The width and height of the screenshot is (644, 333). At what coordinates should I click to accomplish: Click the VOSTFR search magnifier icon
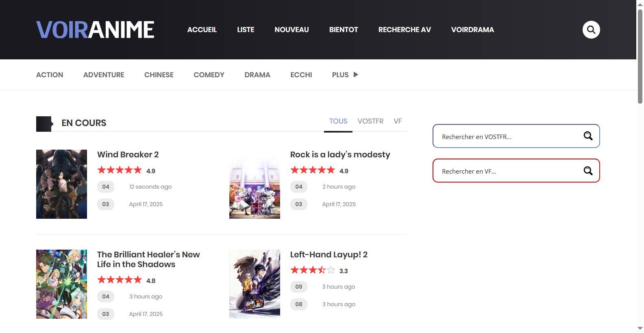tap(588, 136)
